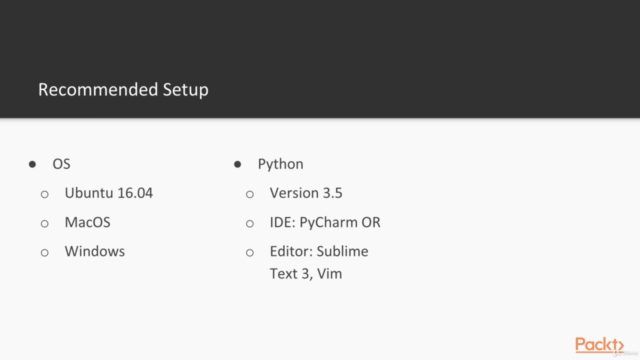Click the Packt logo
Image resolution: width=640 pixels, height=360 pixels.
(599, 345)
